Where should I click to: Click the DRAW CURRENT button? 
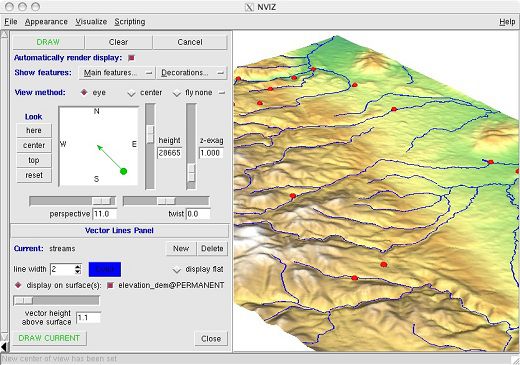49,338
